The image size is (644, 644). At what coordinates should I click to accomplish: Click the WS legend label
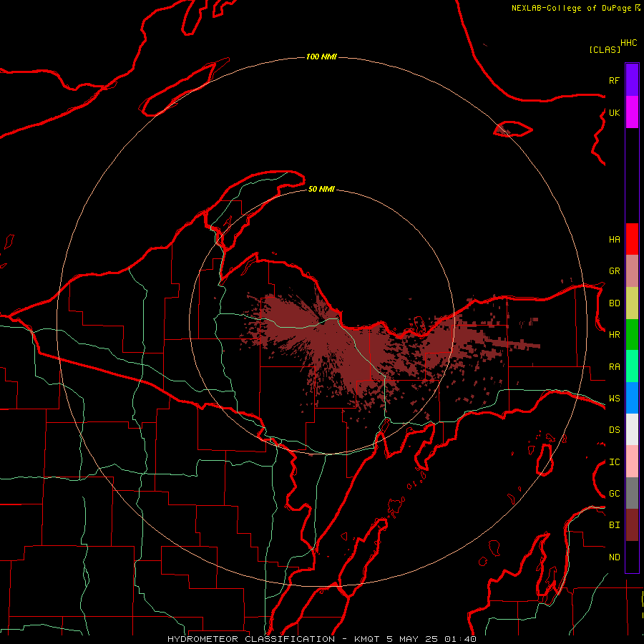(x=614, y=399)
